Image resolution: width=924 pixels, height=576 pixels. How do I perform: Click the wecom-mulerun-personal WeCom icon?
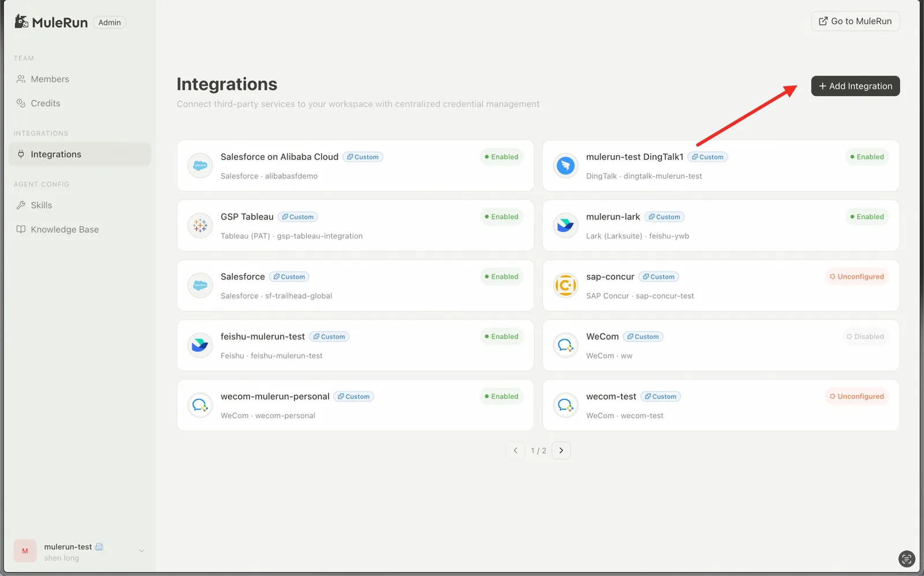[200, 406]
